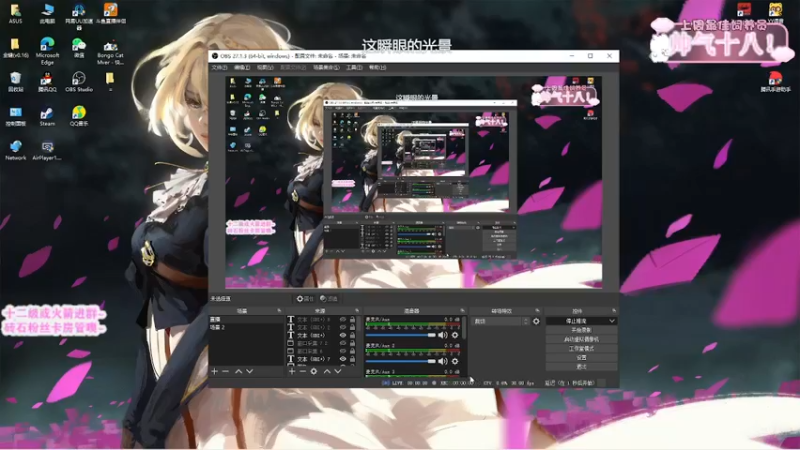
Task: Open source properties gear in Sources toolbar
Action: 314,371
